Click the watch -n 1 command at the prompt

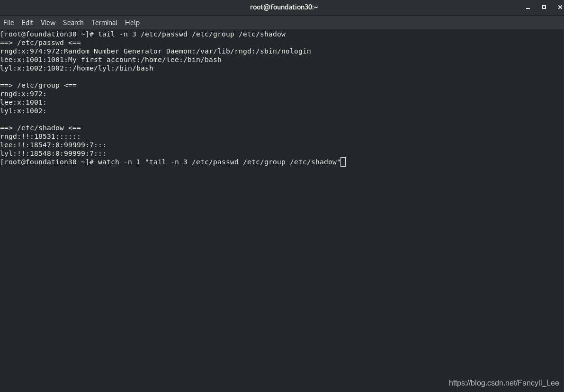pos(219,162)
